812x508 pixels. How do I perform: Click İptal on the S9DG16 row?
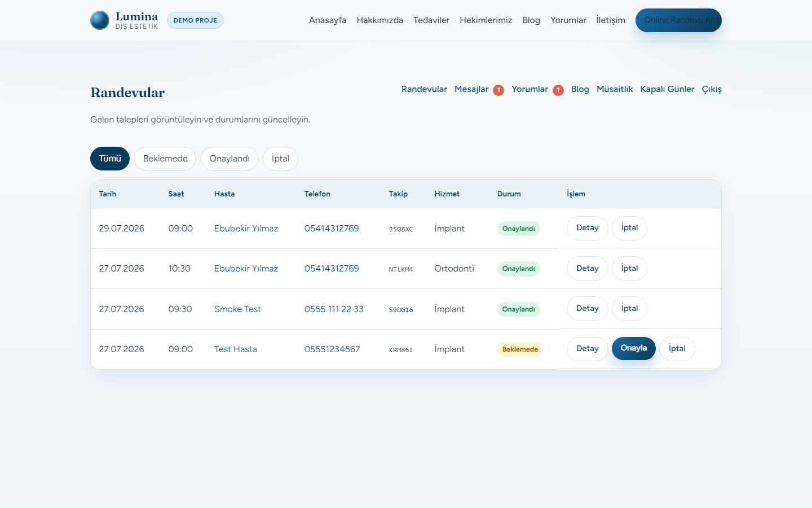(629, 309)
